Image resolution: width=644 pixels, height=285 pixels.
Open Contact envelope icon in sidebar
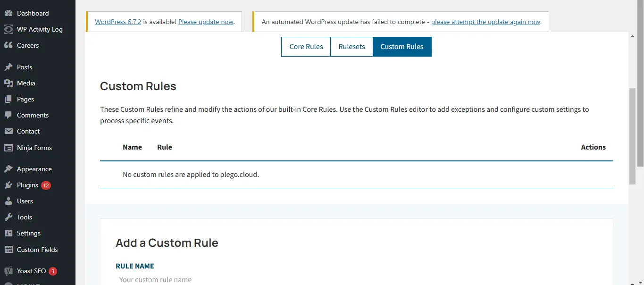pyautogui.click(x=8, y=131)
